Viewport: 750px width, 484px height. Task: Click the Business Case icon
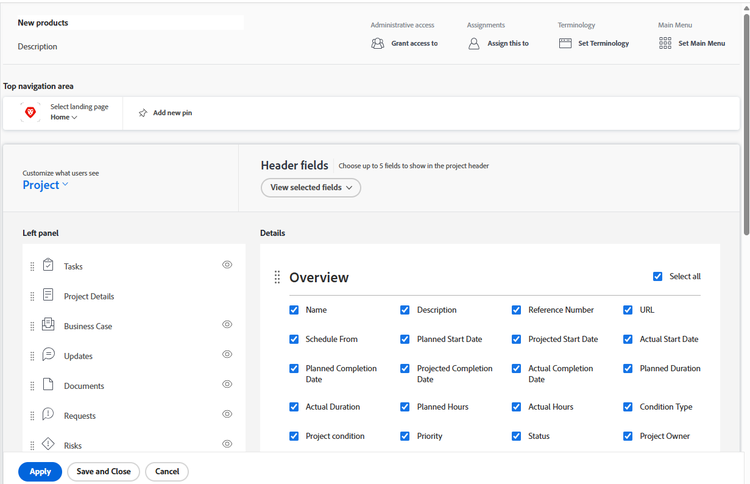coord(48,325)
